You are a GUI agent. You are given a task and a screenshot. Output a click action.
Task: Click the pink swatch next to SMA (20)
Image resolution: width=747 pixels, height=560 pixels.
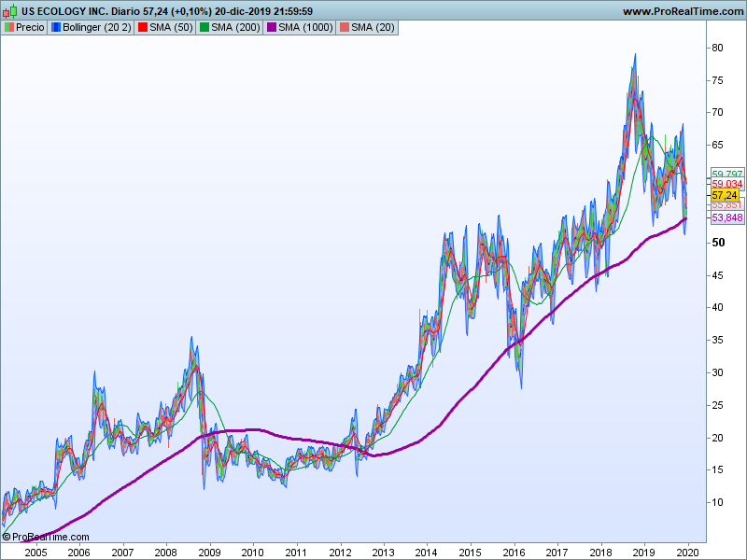click(x=345, y=28)
